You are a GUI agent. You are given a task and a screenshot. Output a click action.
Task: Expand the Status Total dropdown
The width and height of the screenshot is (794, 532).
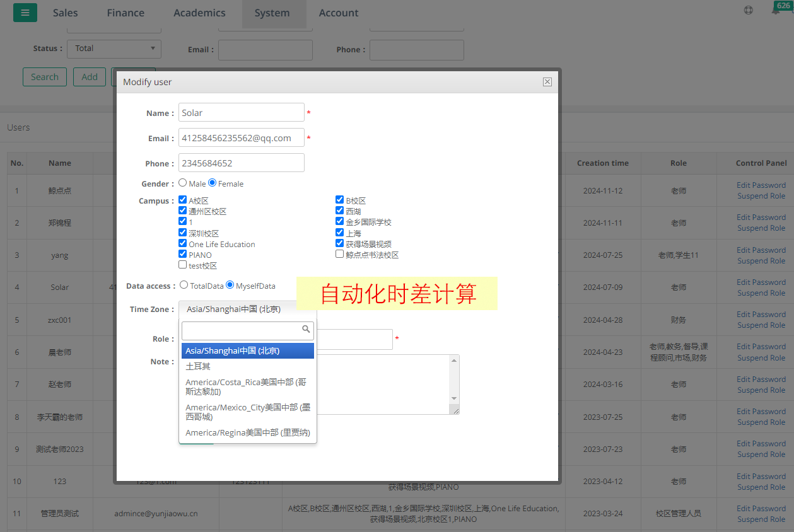pyautogui.click(x=116, y=49)
